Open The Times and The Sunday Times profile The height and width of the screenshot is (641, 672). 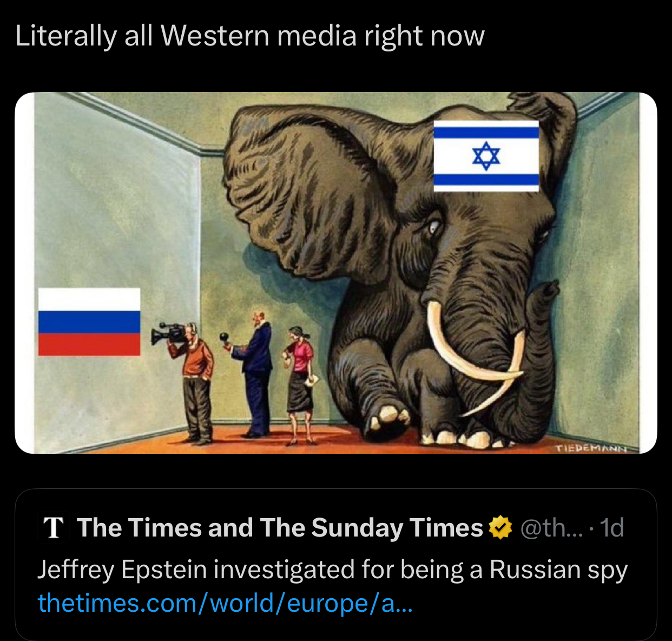pyautogui.click(x=280, y=528)
